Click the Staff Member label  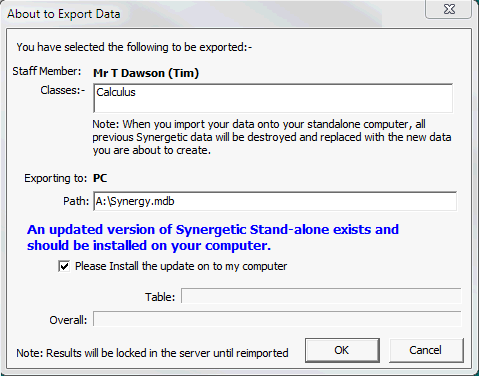(x=47, y=71)
